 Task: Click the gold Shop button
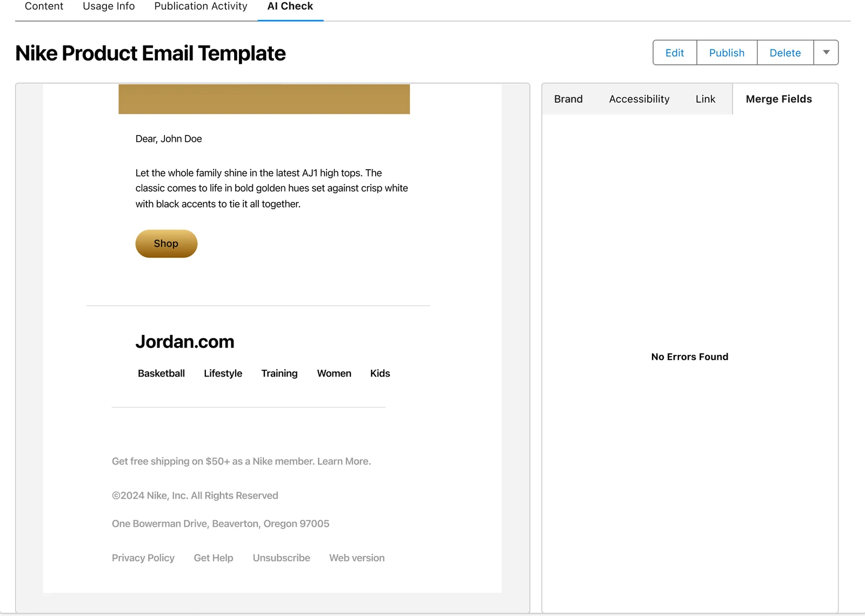pyautogui.click(x=167, y=244)
